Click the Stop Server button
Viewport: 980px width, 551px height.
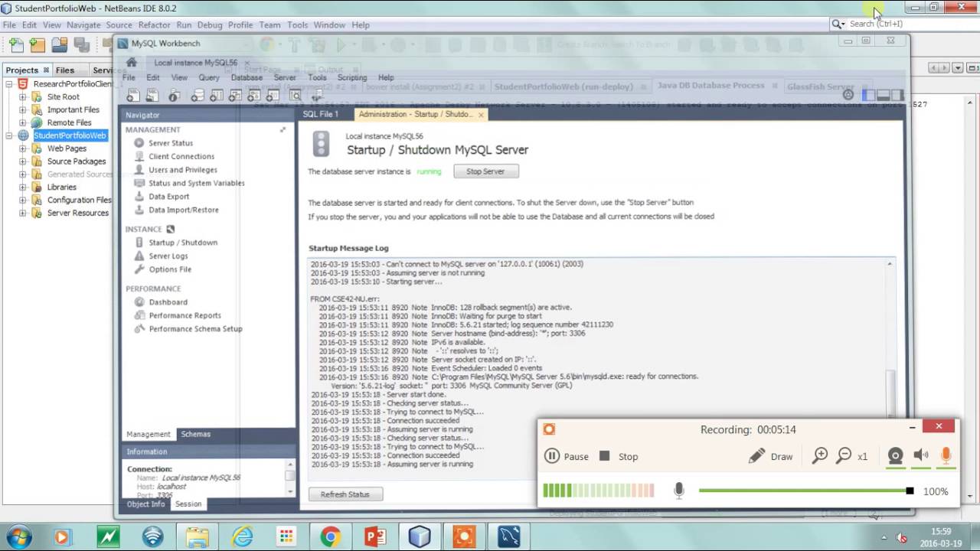point(486,171)
